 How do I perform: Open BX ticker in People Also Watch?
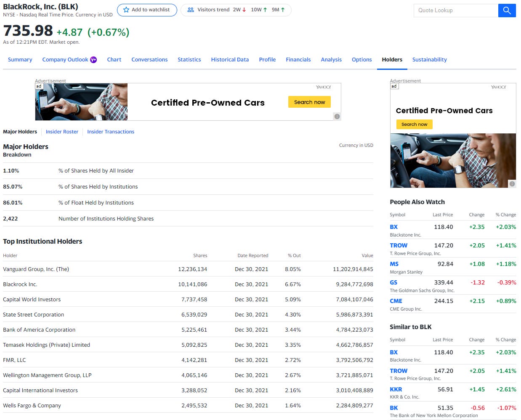click(x=393, y=227)
